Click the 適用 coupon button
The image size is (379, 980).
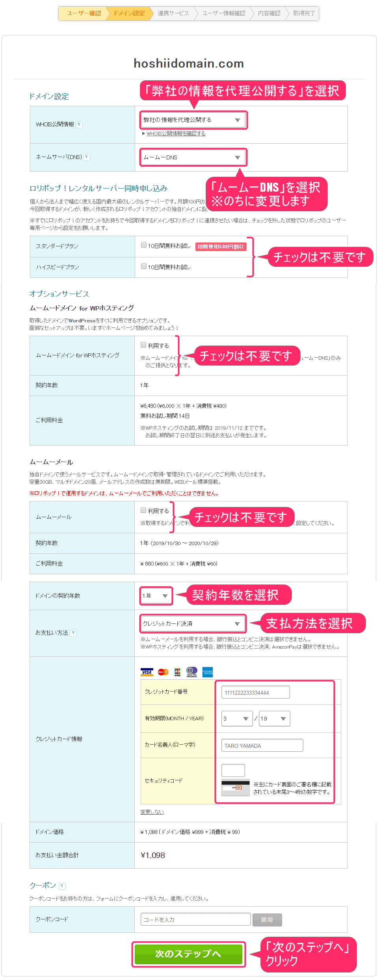[267, 920]
